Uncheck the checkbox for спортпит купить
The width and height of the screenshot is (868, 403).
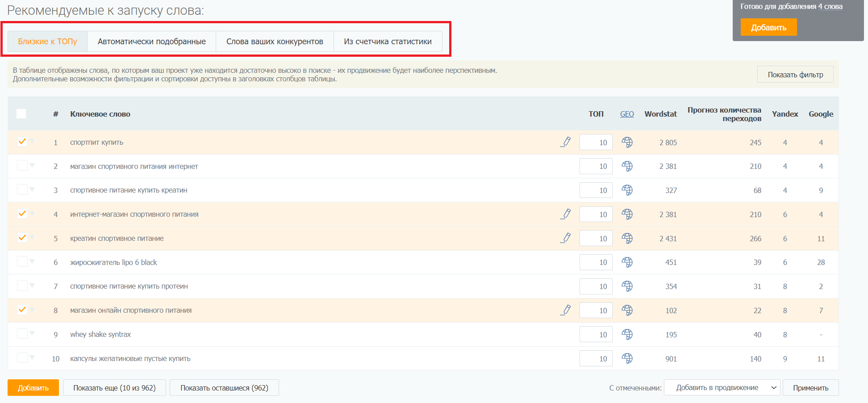coord(22,141)
